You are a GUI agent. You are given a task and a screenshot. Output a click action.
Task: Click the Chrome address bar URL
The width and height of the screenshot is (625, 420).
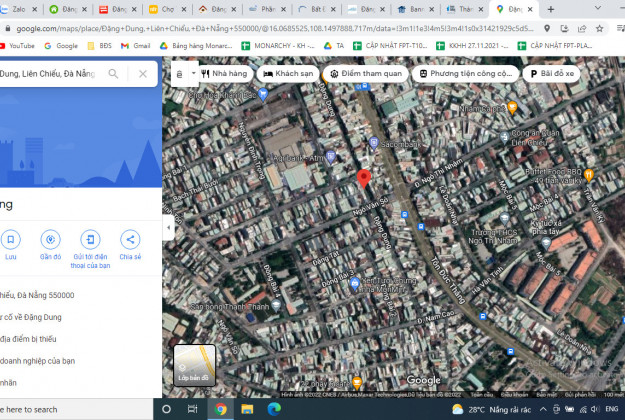[x=275, y=28]
